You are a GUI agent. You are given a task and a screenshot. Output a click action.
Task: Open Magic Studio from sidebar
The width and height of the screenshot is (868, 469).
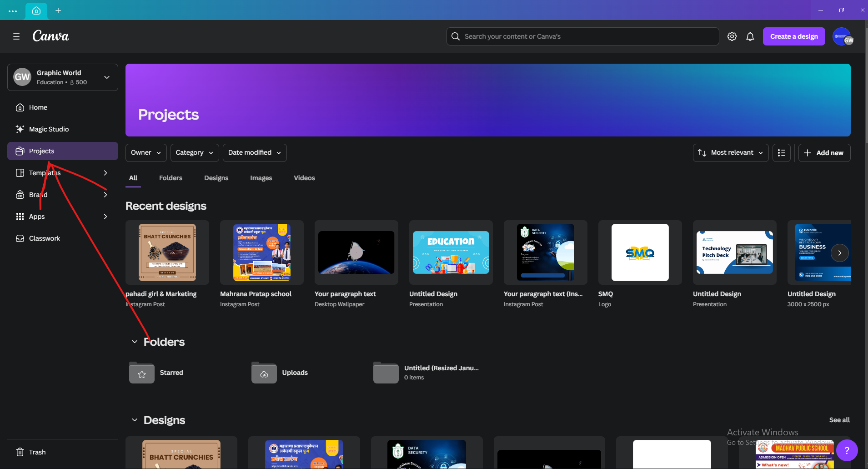click(49, 129)
